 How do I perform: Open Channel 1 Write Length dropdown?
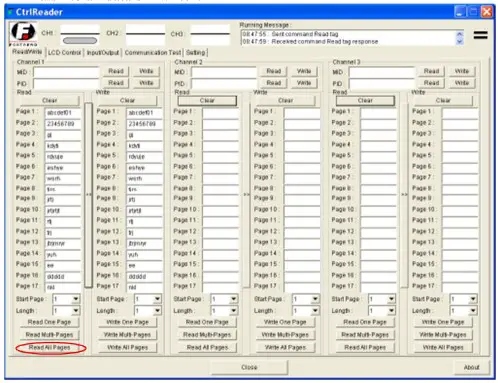coord(157,311)
